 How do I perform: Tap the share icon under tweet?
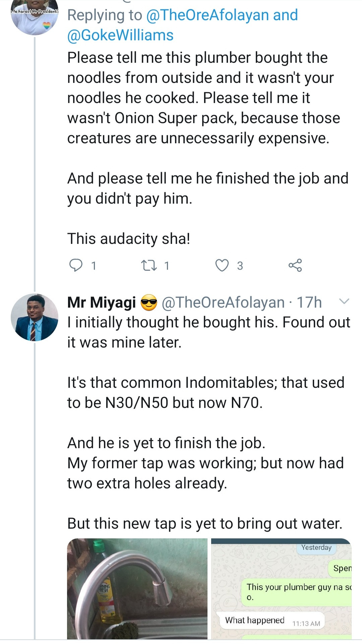click(x=295, y=265)
